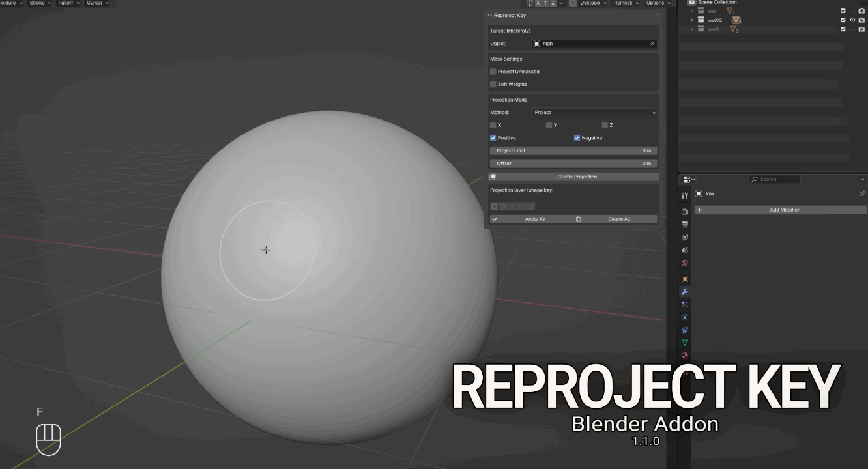Uncheck the Positive checkbox
The height and width of the screenshot is (469, 868).
[493, 138]
